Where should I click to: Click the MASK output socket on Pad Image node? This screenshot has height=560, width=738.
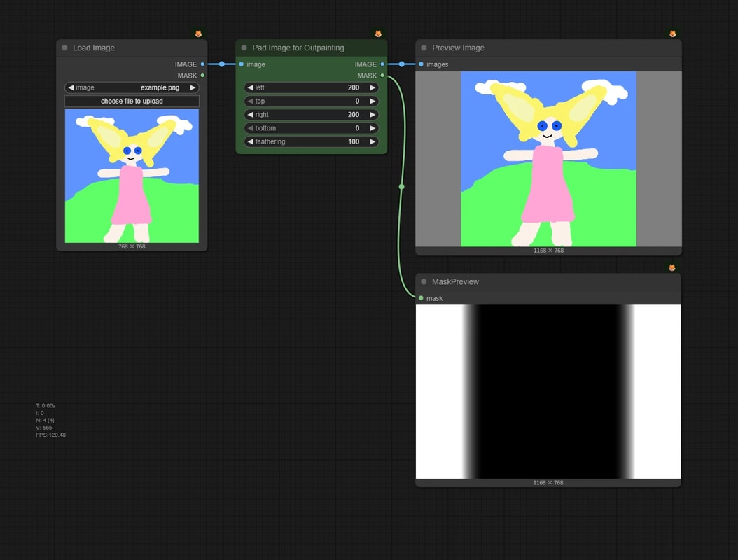382,76
